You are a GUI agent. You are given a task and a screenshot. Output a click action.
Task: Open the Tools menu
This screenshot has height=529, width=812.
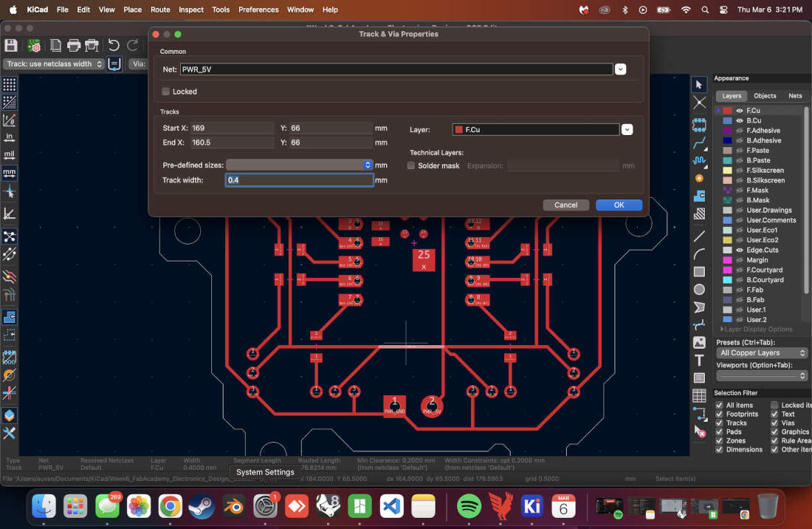click(221, 10)
